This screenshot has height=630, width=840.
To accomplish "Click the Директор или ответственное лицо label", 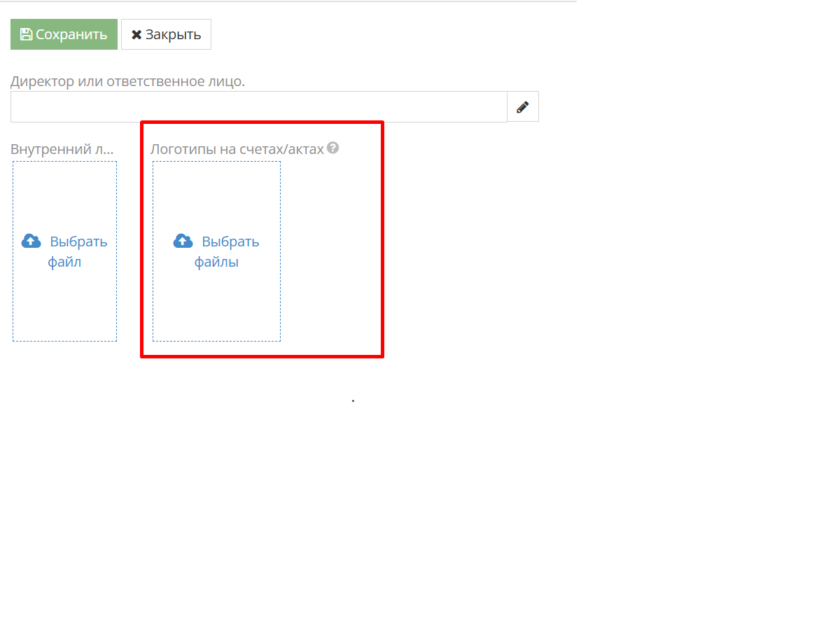I will [128, 80].
